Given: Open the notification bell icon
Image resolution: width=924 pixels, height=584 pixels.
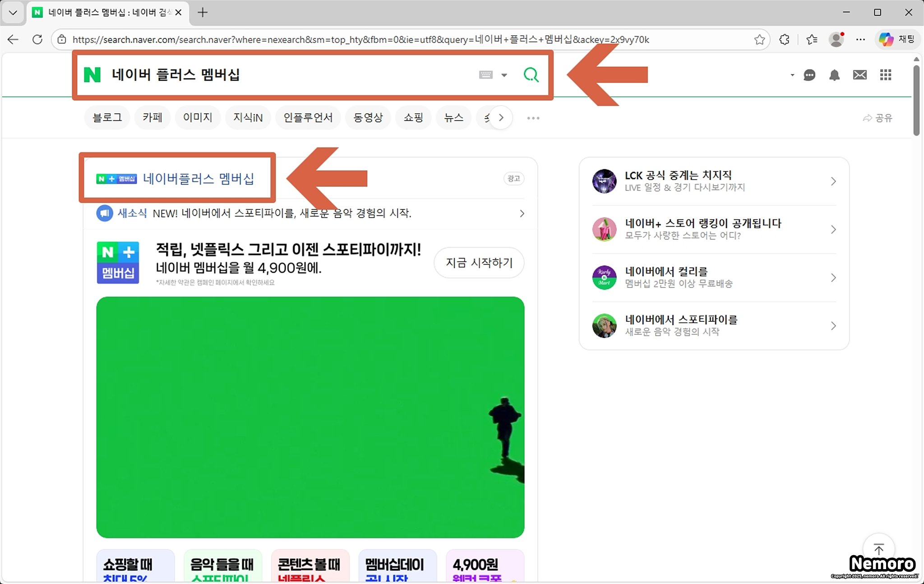Looking at the screenshot, I should 834,75.
